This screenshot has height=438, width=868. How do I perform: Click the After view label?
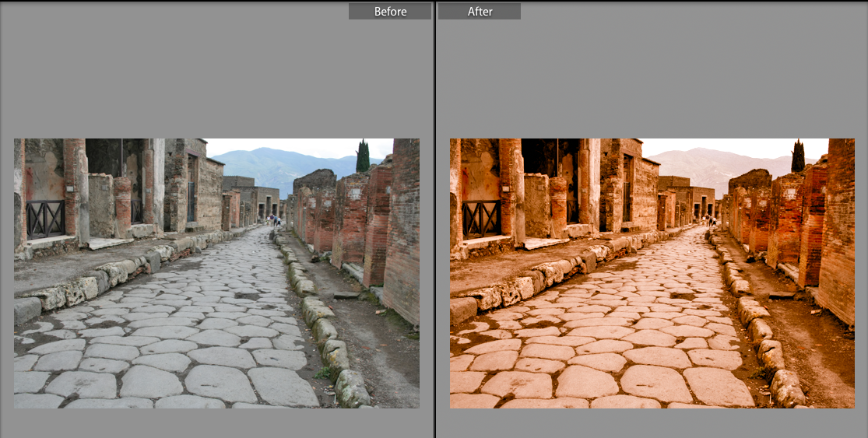[480, 12]
